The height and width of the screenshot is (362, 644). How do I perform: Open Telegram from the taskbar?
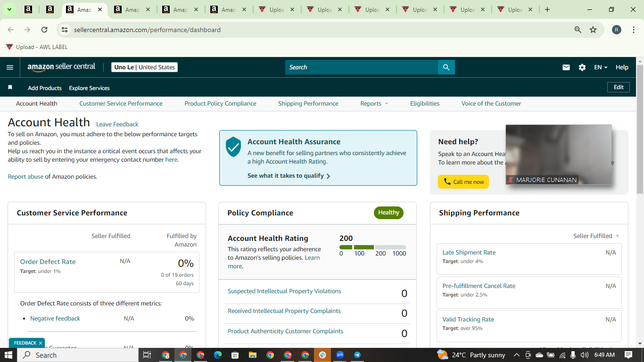(357, 355)
